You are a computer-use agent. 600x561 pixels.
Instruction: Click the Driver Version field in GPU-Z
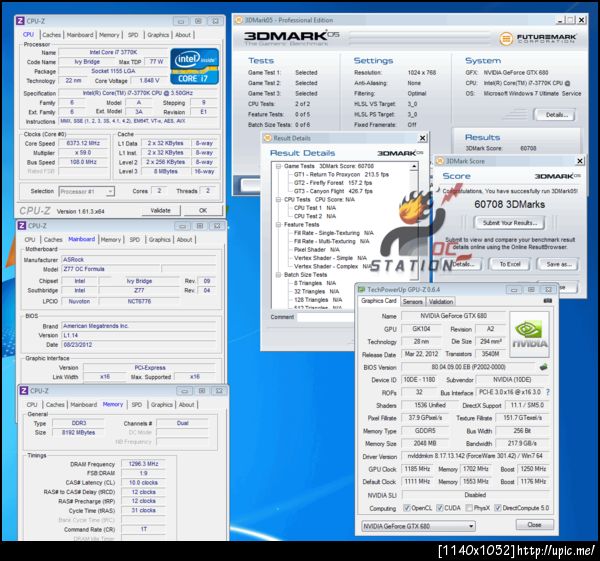click(475, 456)
